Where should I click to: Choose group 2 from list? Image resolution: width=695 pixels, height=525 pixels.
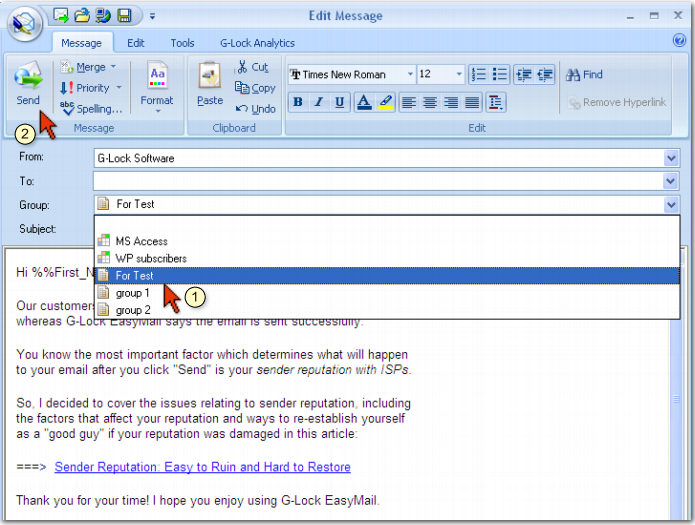[x=387, y=310]
